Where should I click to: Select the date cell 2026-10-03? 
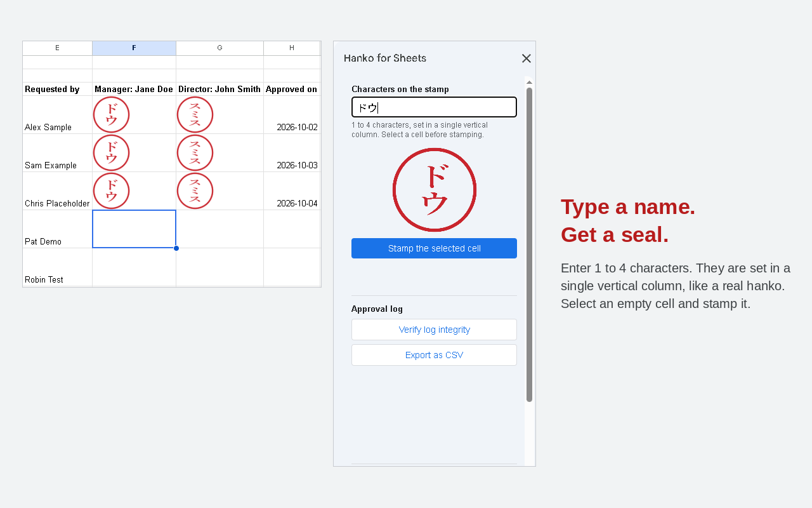292,152
